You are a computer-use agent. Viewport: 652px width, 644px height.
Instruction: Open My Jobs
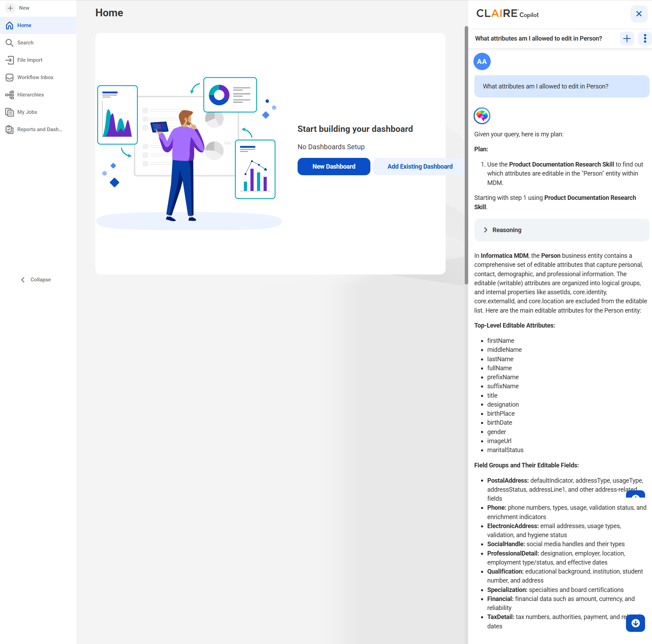click(x=38, y=112)
